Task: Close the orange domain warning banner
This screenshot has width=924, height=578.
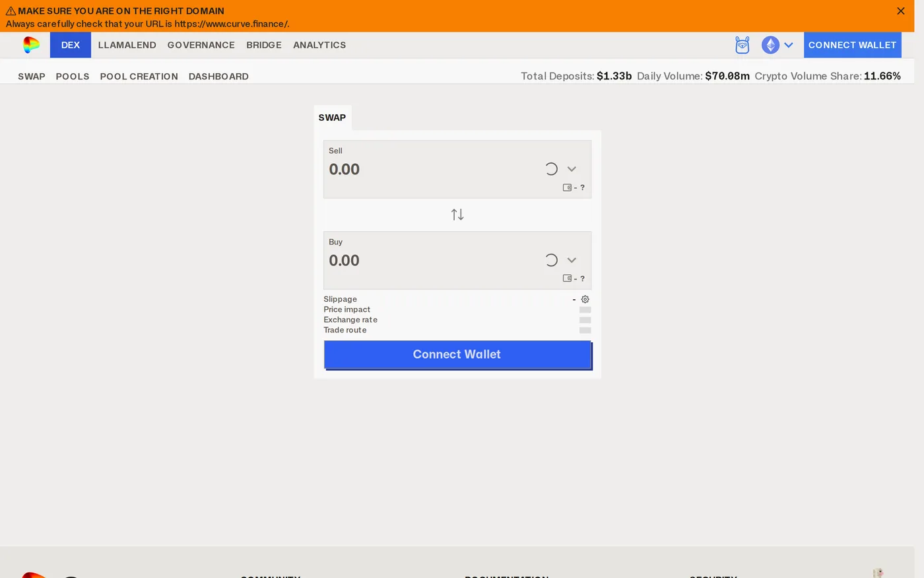Action: 900,11
